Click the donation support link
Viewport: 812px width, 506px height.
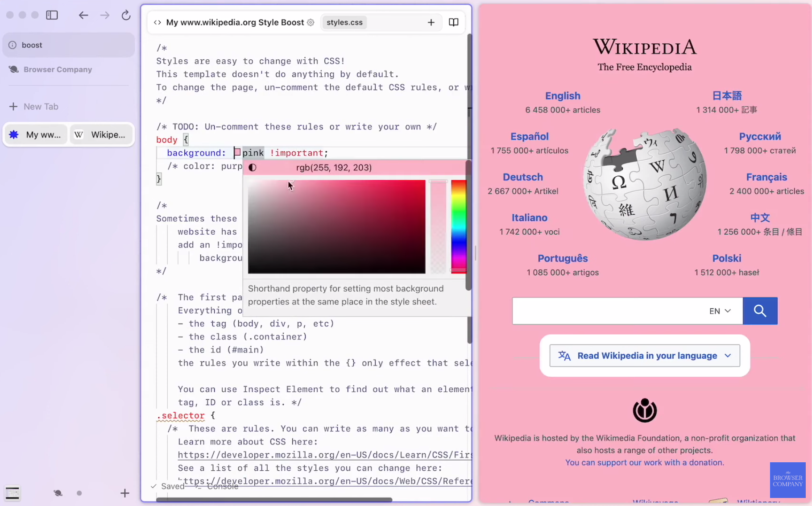[644, 463]
